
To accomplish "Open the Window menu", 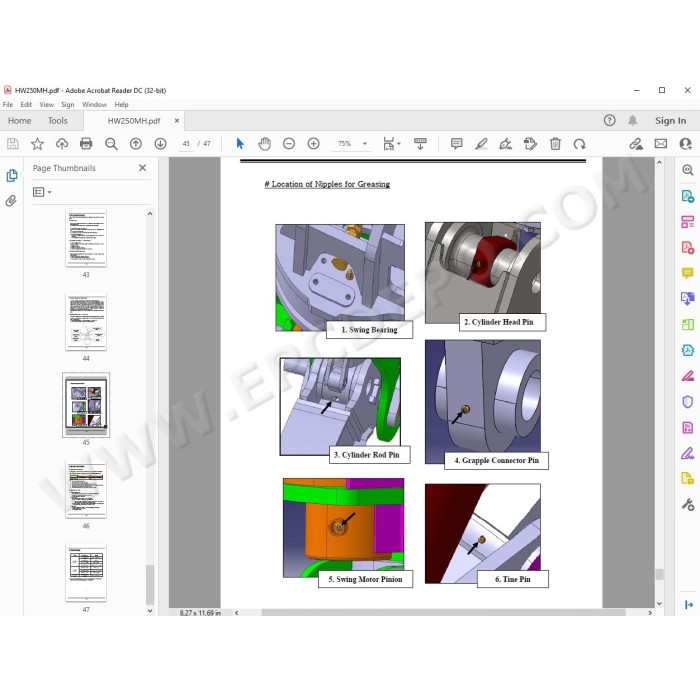I will coord(94,104).
